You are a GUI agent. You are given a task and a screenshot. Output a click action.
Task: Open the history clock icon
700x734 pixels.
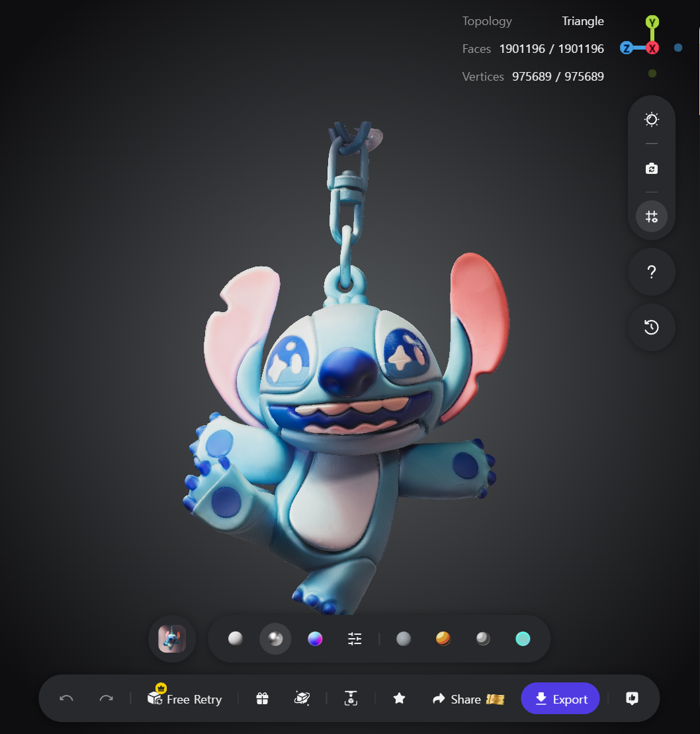coord(651,327)
